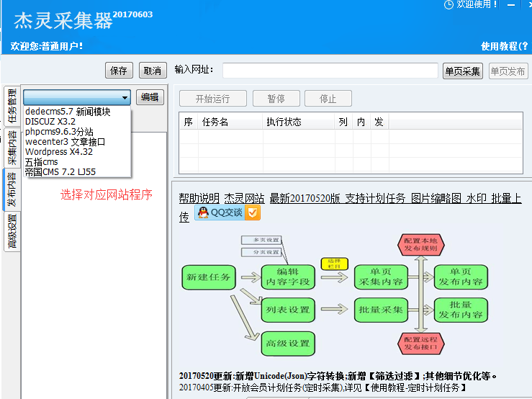Choose phpcms9.6.3分站 from list

pos(77,131)
